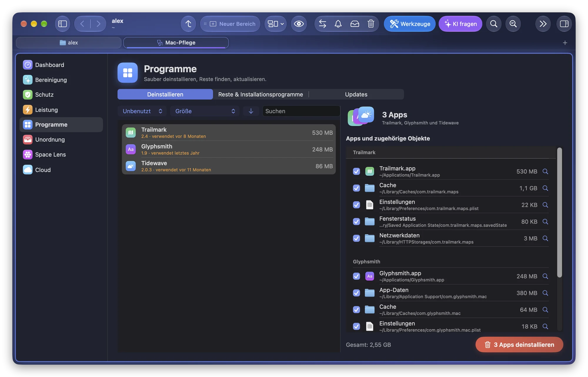This screenshot has width=588, height=377.
Task: Click the trash icon in toolbar
Action: [371, 24]
